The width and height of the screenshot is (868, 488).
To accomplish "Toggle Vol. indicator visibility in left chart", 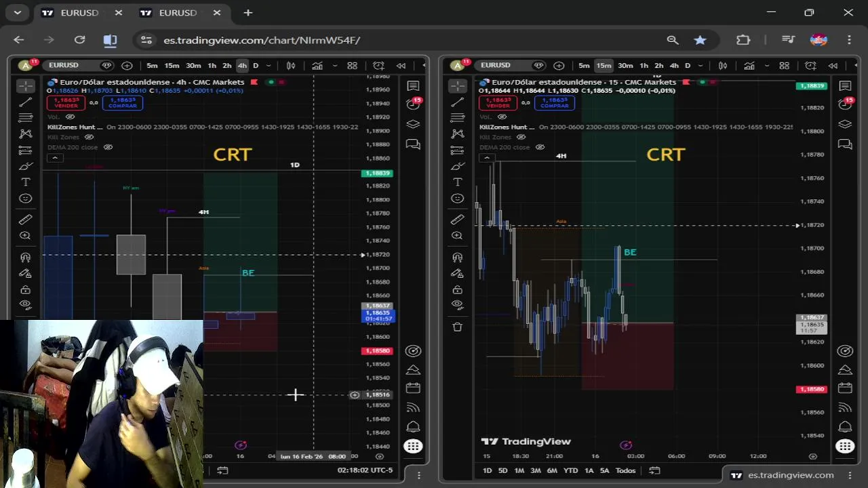I will point(71,117).
